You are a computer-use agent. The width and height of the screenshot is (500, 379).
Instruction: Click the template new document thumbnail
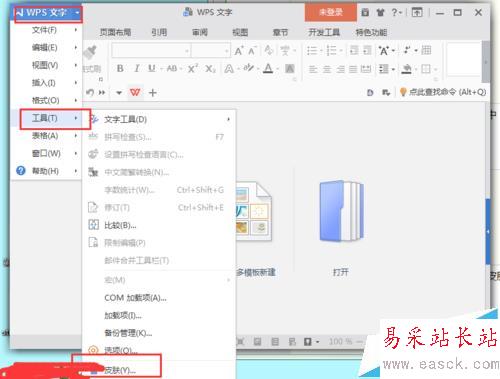[x=254, y=211]
